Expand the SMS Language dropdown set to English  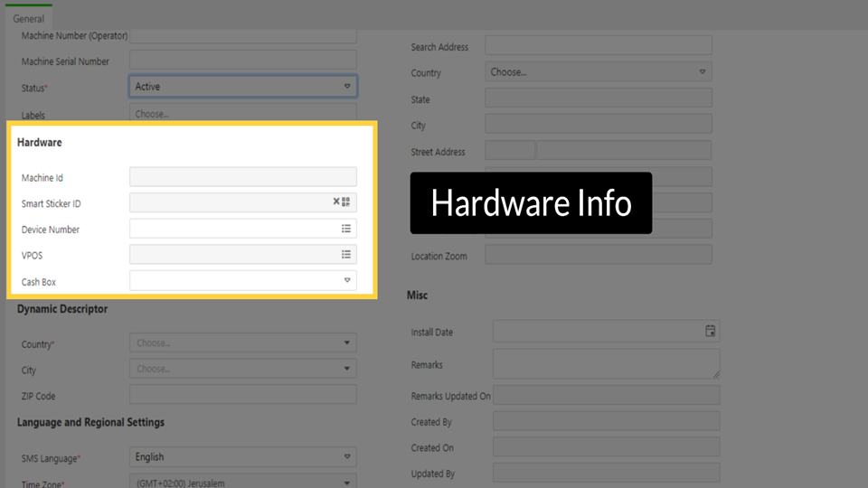click(x=347, y=457)
